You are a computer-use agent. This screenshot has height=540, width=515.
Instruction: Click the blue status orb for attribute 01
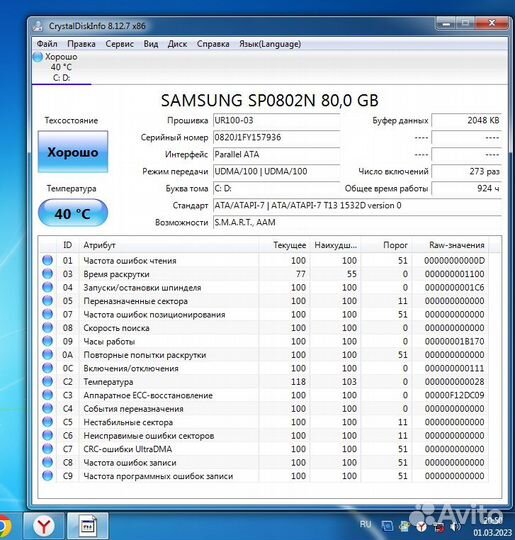click(x=48, y=260)
